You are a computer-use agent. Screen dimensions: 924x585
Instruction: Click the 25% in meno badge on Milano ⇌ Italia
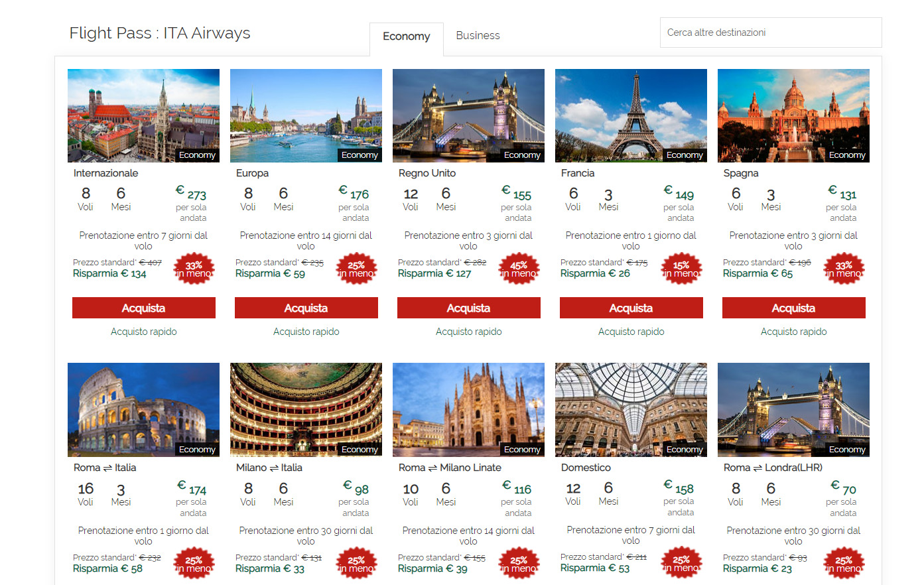pyautogui.click(x=356, y=564)
